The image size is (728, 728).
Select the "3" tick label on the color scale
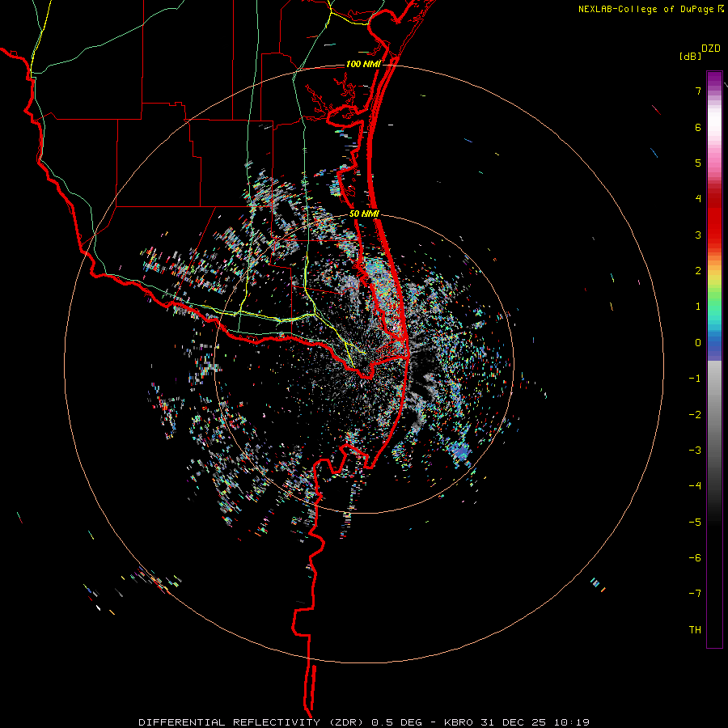tap(698, 235)
